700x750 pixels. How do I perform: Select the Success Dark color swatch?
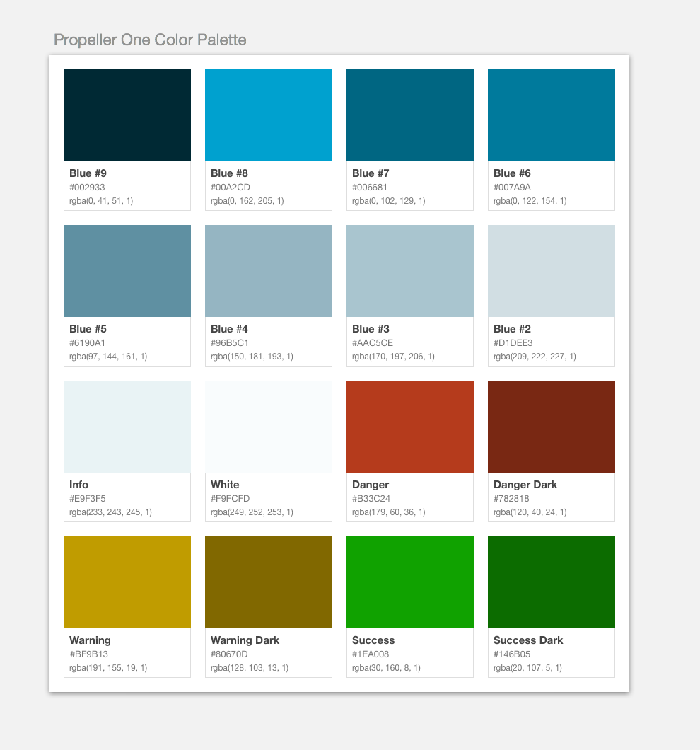pos(552,582)
